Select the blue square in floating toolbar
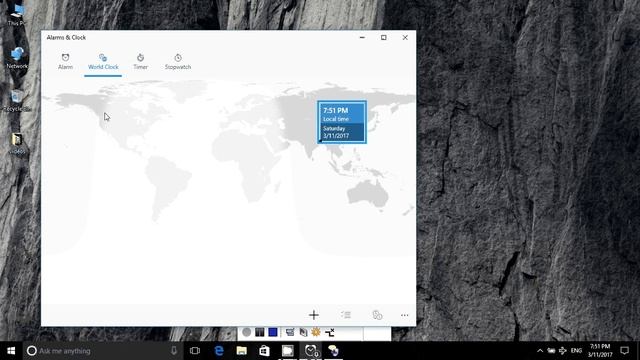 pyautogui.click(x=273, y=332)
